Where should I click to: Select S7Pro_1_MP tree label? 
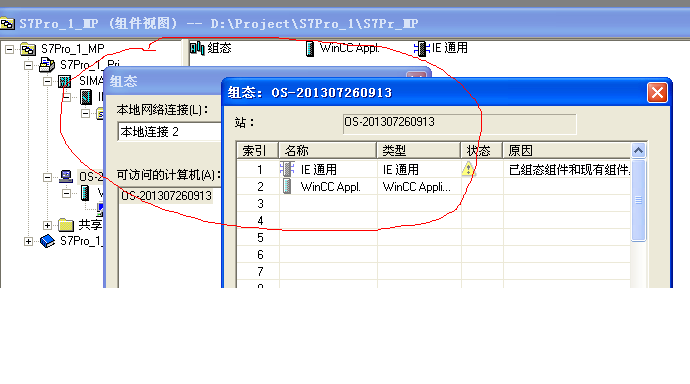[73, 49]
